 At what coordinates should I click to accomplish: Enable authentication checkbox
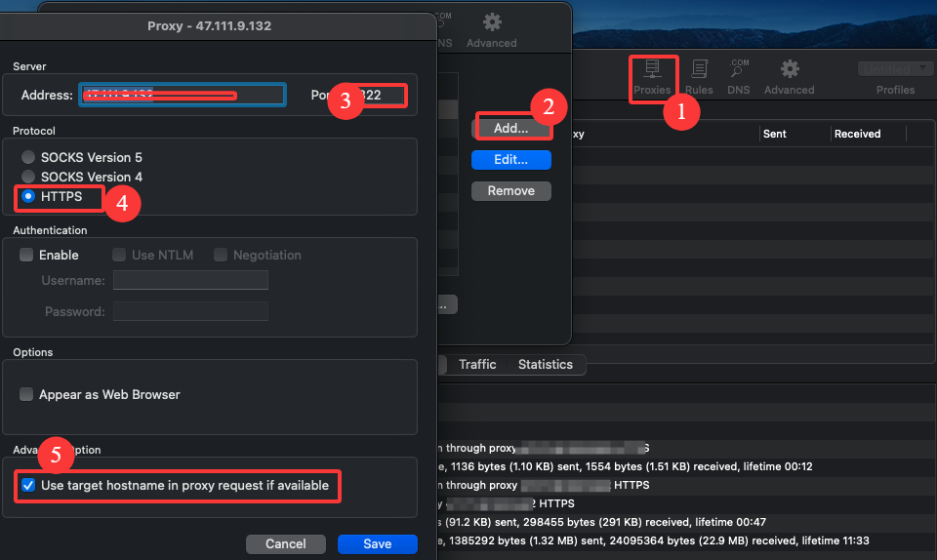tap(26, 255)
